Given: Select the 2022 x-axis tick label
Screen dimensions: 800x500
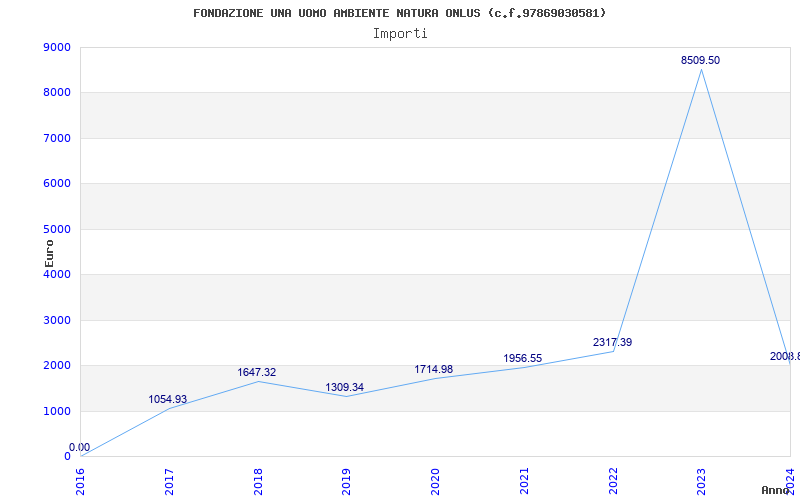Looking at the screenshot, I should click(612, 480).
